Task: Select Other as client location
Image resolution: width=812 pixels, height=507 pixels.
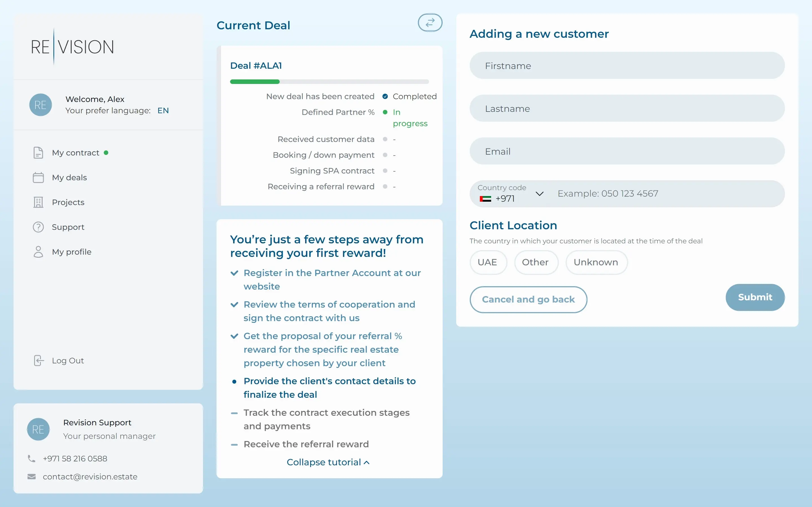Action: pyautogui.click(x=535, y=262)
